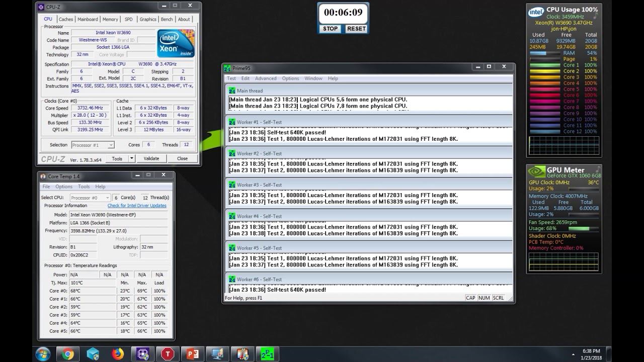Click the RAM usage bar in CPU gadget
This screenshot has height=362, width=644.
pos(545,53)
